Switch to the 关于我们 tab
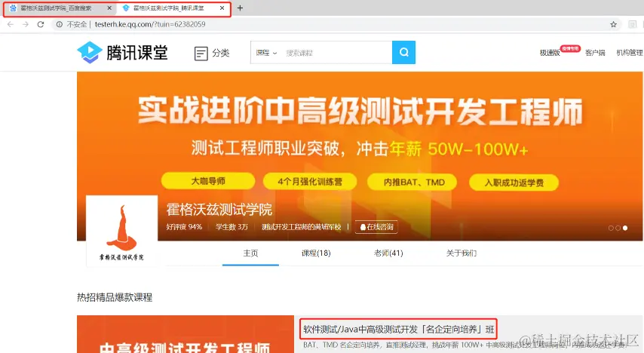The width and height of the screenshot is (644, 353). [462, 253]
